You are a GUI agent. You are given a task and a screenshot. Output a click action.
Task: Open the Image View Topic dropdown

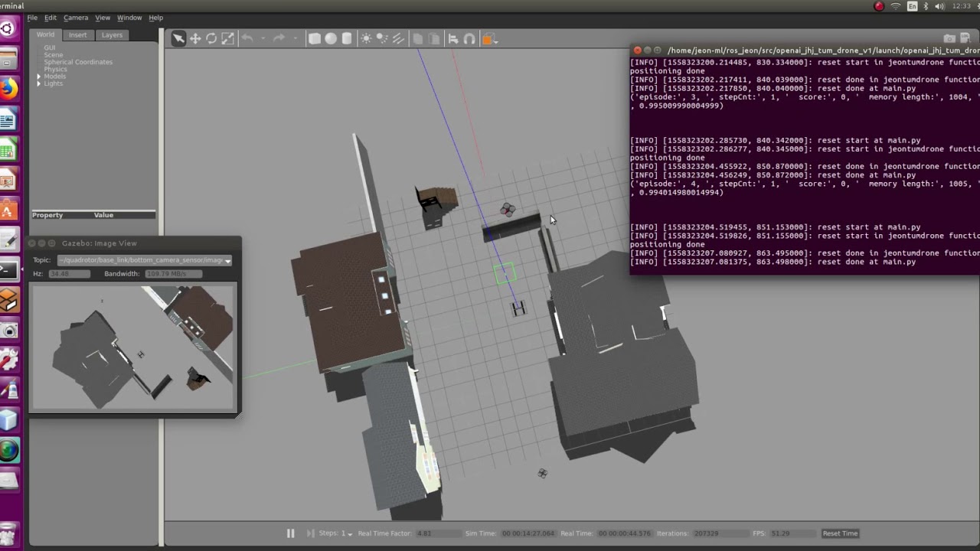coord(145,260)
